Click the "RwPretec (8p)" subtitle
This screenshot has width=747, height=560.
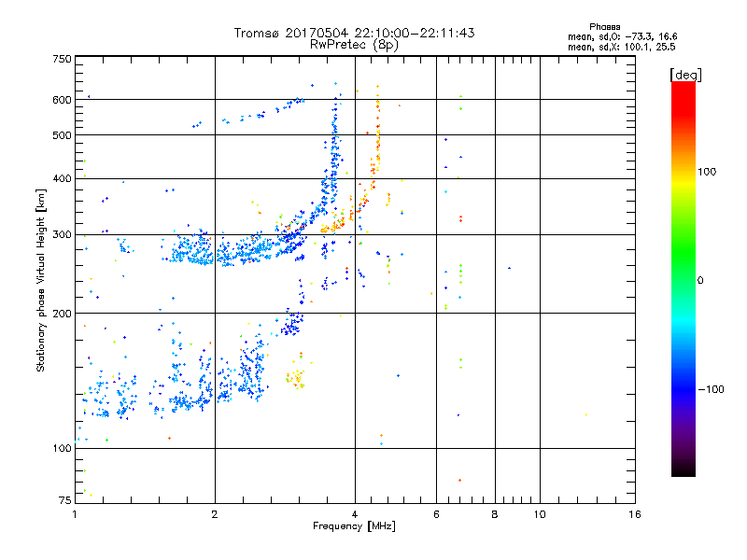(x=354, y=45)
